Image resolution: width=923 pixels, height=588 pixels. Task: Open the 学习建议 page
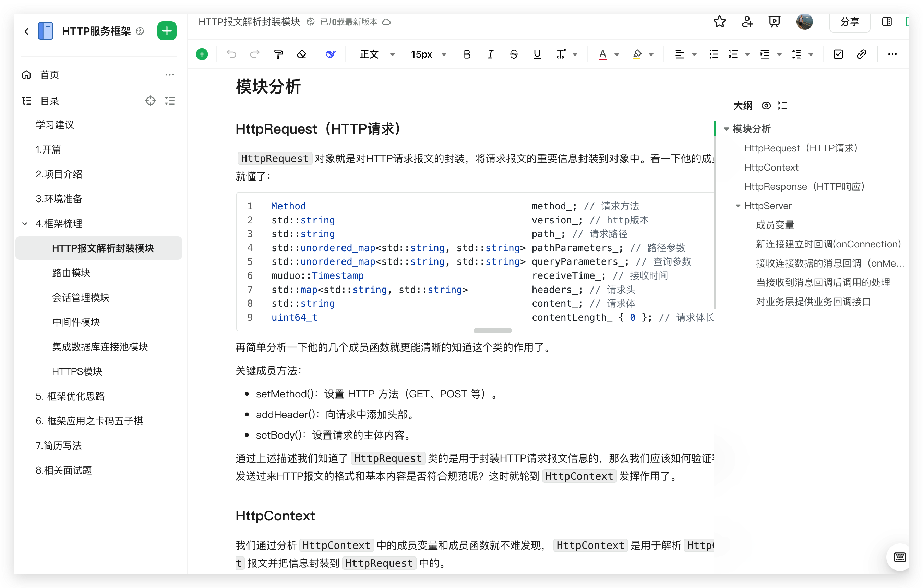pyautogui.click(x=55, y=125)
